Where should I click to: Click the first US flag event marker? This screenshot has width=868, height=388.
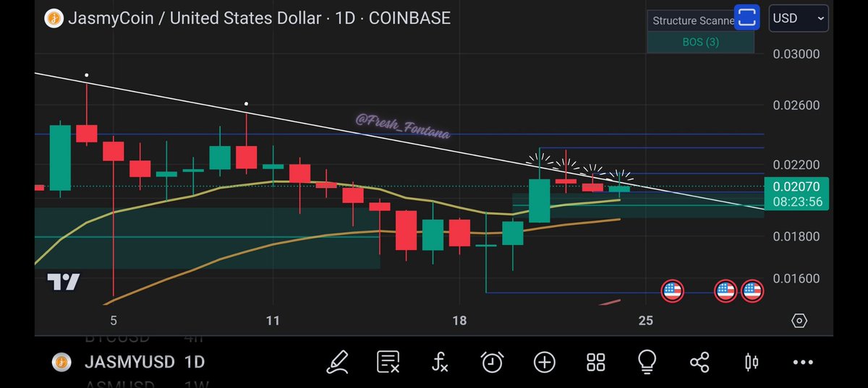tap(673, 291)
